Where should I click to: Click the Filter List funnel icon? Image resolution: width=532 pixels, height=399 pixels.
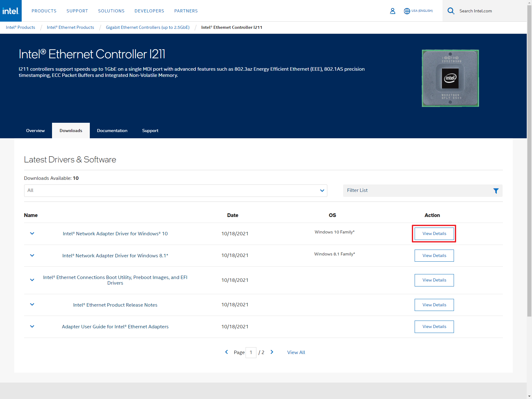[496, 191]
